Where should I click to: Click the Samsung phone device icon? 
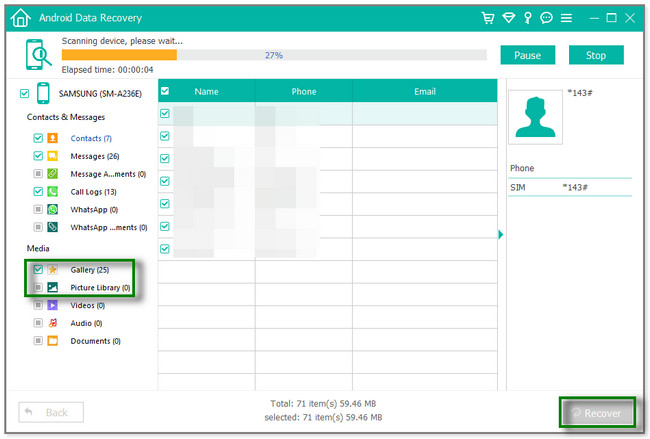pyautogui.click(x=43, y=93)
